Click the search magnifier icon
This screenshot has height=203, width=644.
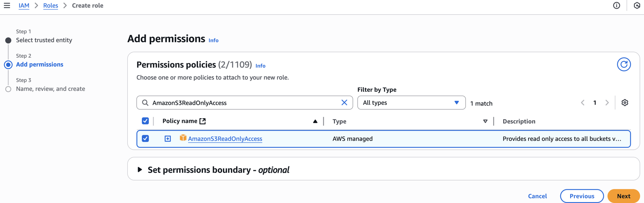(x=145, y=103)
